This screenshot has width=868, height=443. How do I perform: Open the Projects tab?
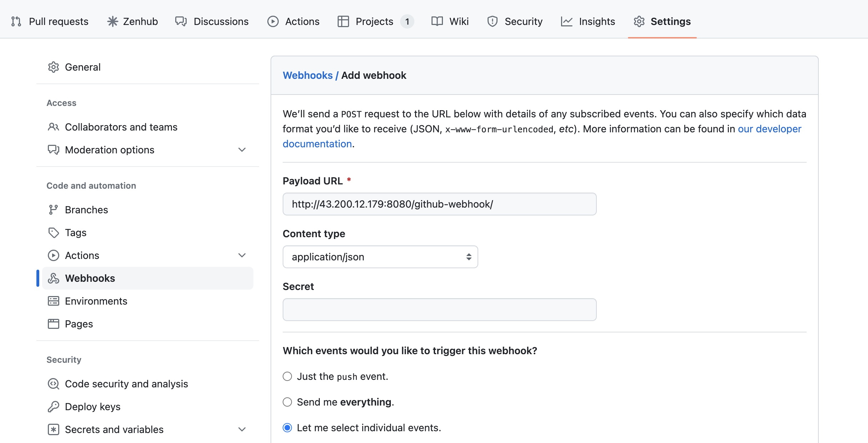click(375, 21)
